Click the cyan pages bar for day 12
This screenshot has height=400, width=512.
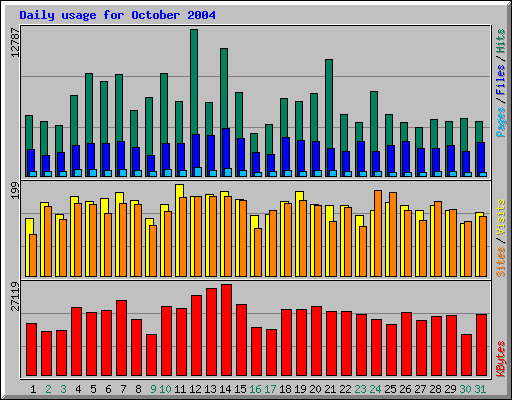(198, 172)
